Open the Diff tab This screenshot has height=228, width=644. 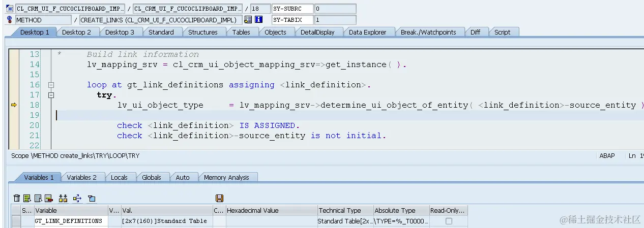click(x=475, y=32)
